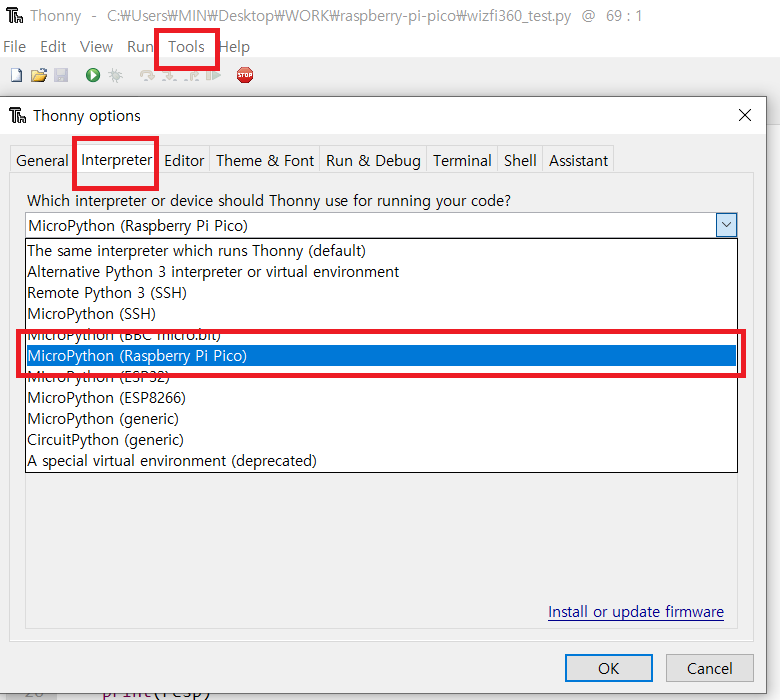
Task: Click the Cancel button
Action: click(709, 668)
